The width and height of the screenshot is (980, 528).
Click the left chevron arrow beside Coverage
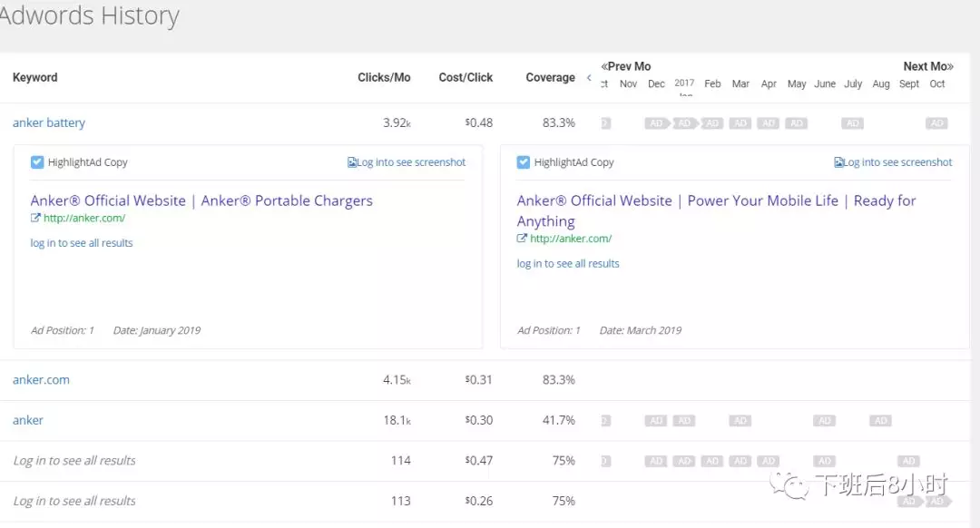[x=589, y=78]
